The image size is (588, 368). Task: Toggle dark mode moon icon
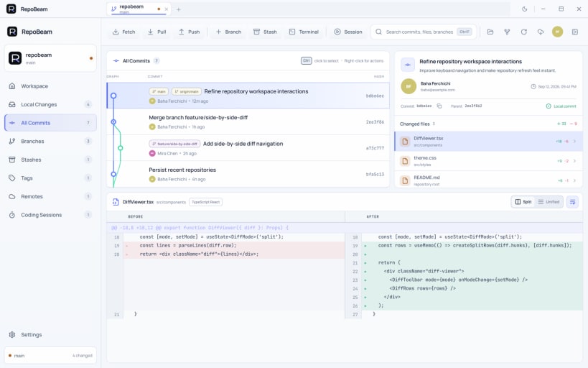tap(525, 9)
